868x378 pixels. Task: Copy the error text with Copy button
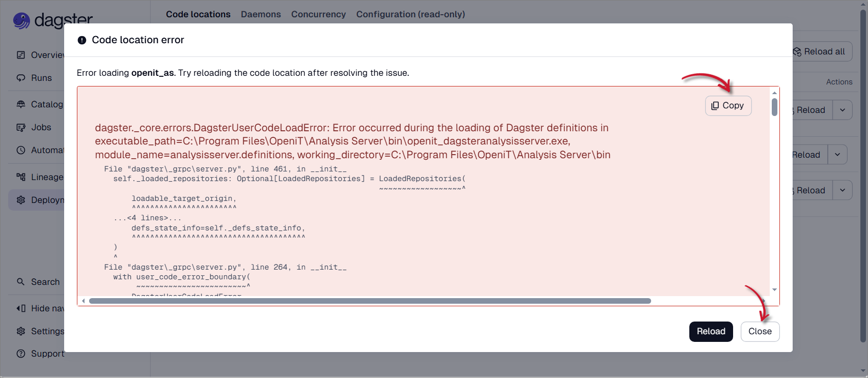728,106
